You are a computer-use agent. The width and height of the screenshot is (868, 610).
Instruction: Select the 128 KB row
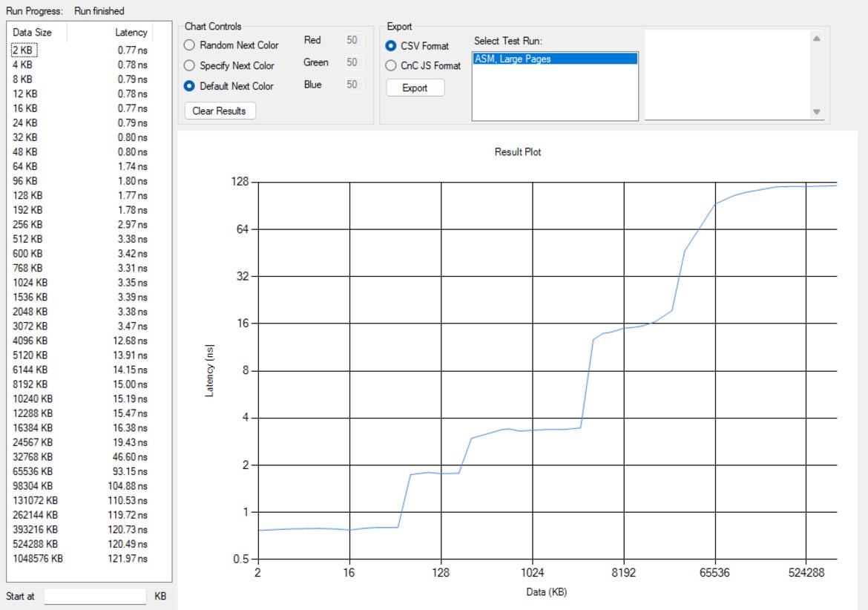(80, 195)
